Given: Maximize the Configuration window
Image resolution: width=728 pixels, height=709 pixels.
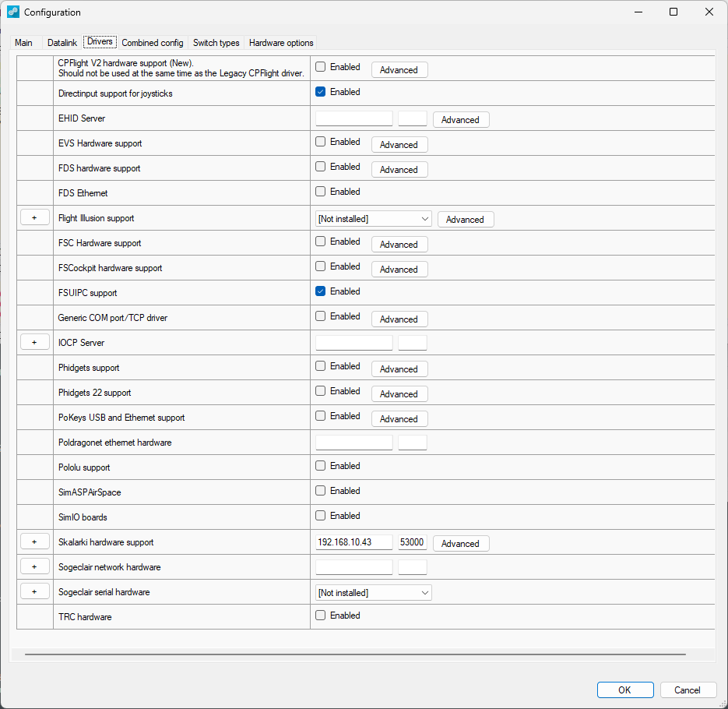Looking at the screenshot, I should [673, 12].
